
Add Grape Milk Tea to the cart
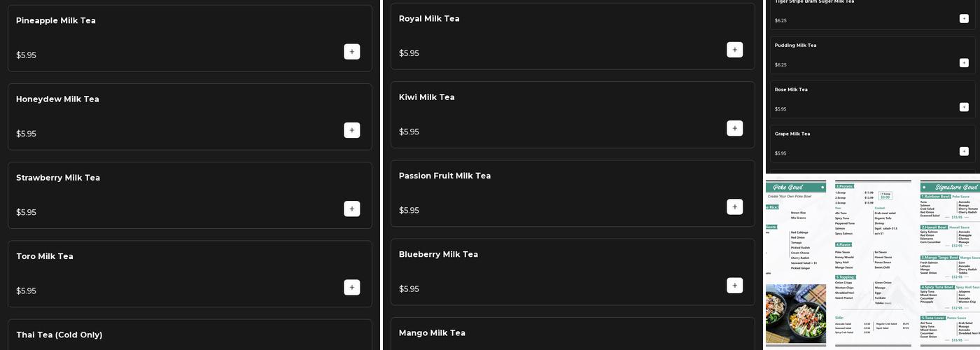pyautogui.click(x=964, y=151)
